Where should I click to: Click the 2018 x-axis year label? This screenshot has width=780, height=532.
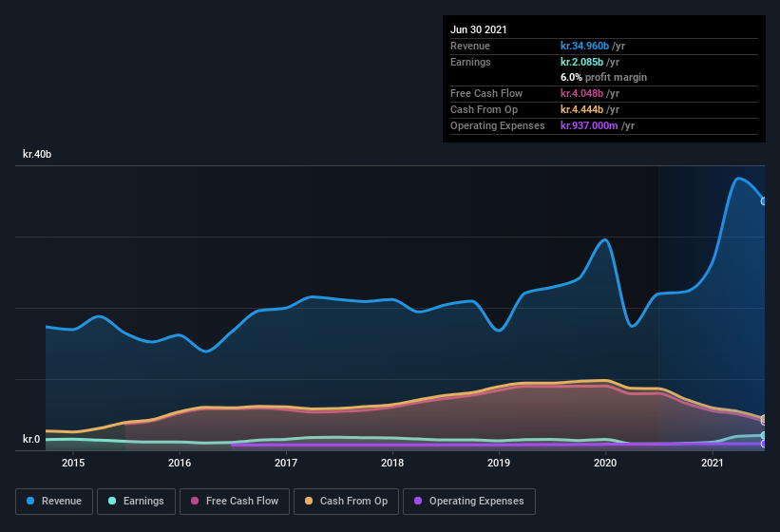(x=392, y=463)
